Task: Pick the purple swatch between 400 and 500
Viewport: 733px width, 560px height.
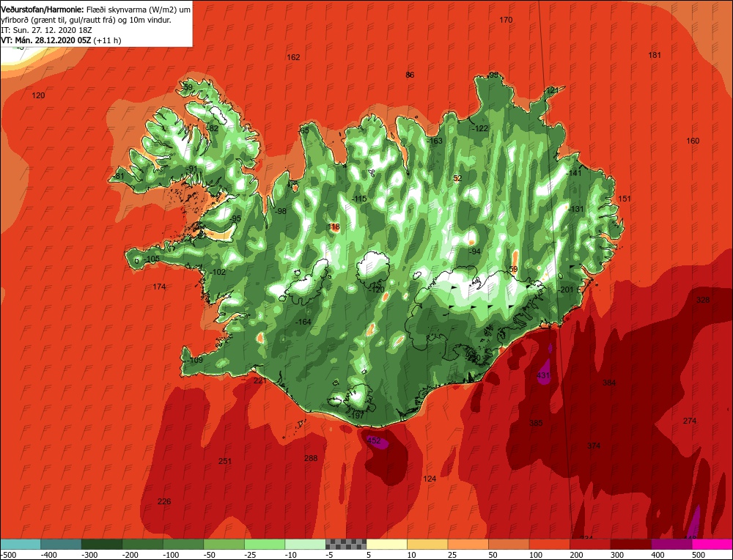Action: [671, 544]
